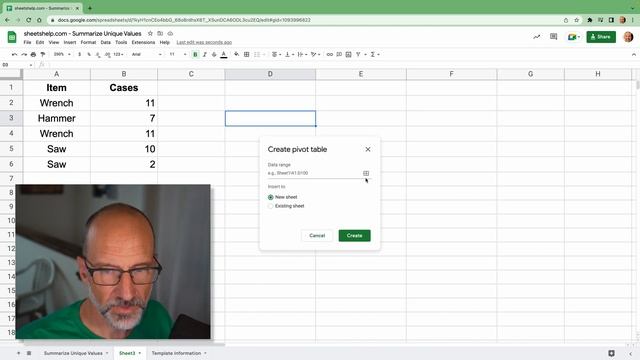Open the zoom level dropdown
This screenshot has width=640, height=360.
pos(62,54)
